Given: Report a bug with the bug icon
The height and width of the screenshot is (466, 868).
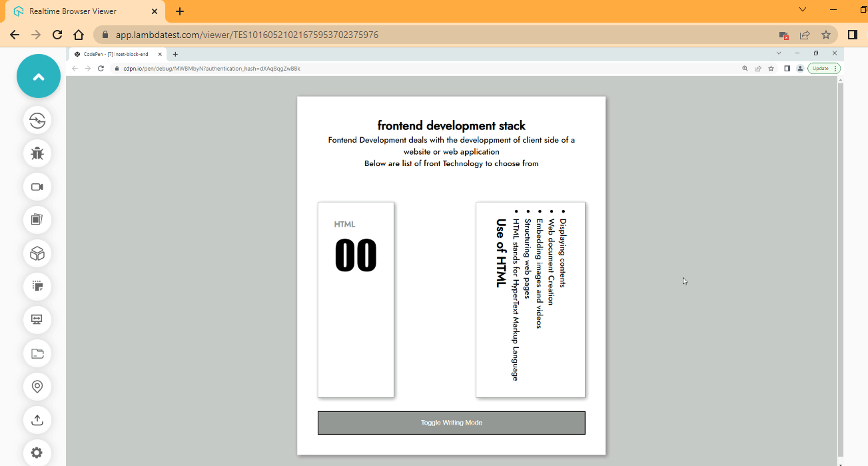Looking at the screenshot, I should [x=37, y=153].
